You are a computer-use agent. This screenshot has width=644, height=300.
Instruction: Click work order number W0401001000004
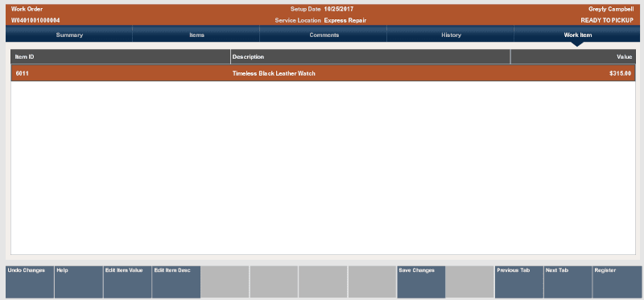pos(35,20)
